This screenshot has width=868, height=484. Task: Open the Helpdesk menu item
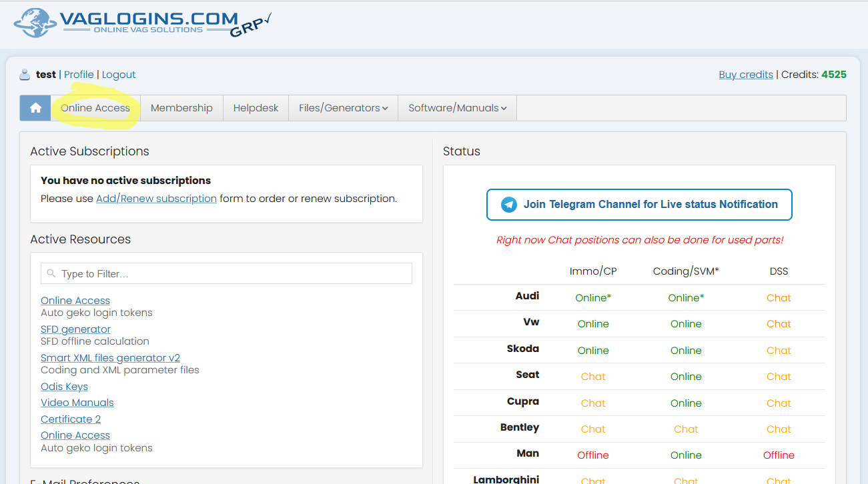(x=256, y=108)
